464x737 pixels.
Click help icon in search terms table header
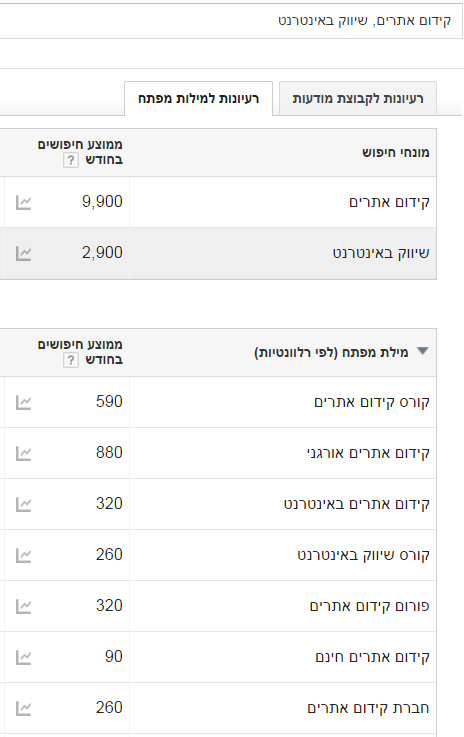tap(71, 160)
